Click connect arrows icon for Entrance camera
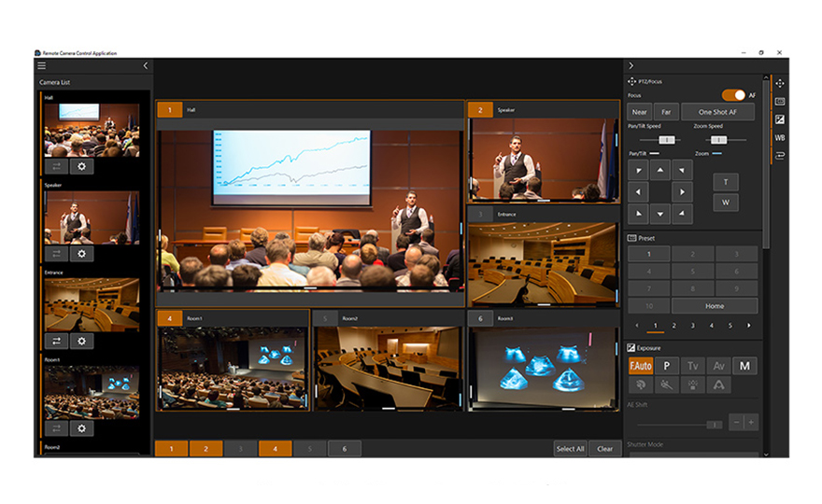Image resolution: width=822 pixels, height=504 pixels. coord(56,342)
